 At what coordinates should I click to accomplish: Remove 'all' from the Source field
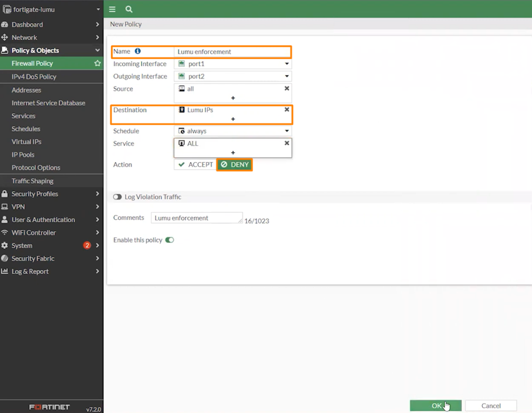pos(287,89)
